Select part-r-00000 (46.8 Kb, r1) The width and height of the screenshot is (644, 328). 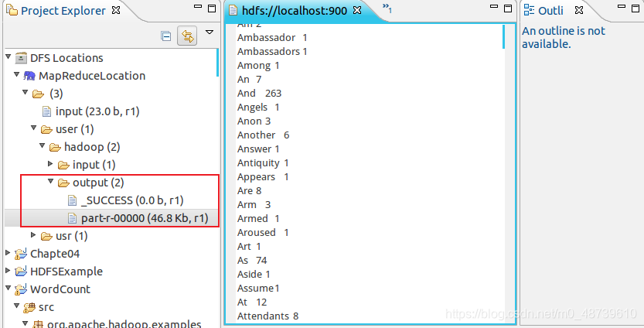pyautogui.click(x=145, y=218)
